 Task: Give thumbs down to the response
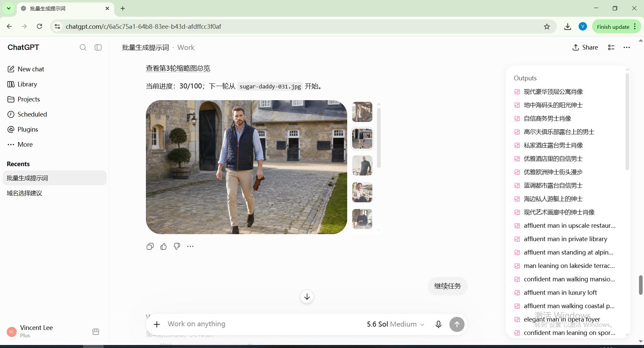pos(177,247)
